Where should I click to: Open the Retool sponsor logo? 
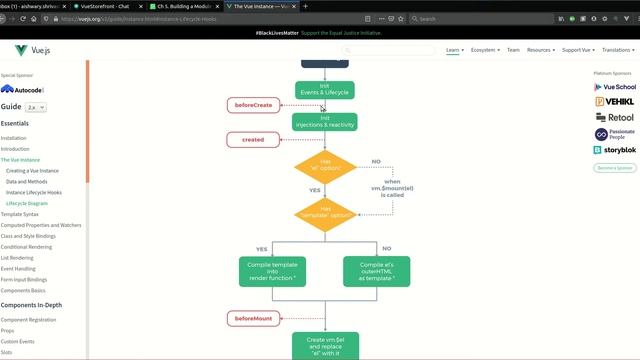(615, 118)
